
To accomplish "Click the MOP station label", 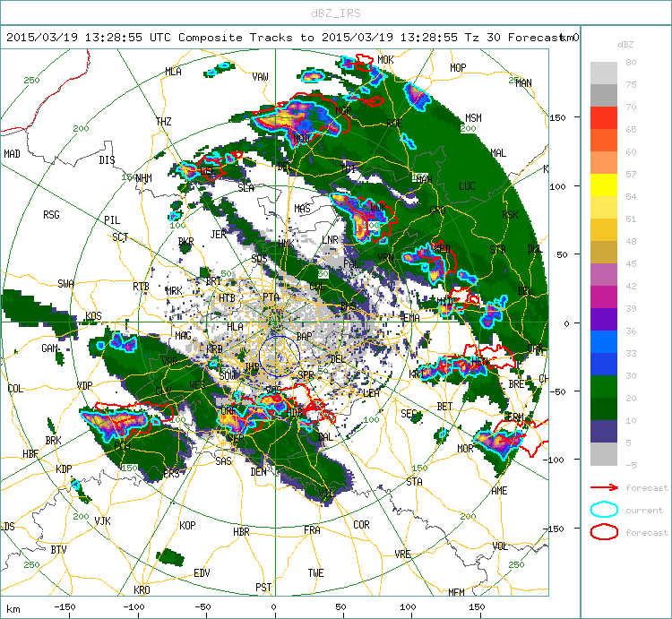I will coord(458,68).
